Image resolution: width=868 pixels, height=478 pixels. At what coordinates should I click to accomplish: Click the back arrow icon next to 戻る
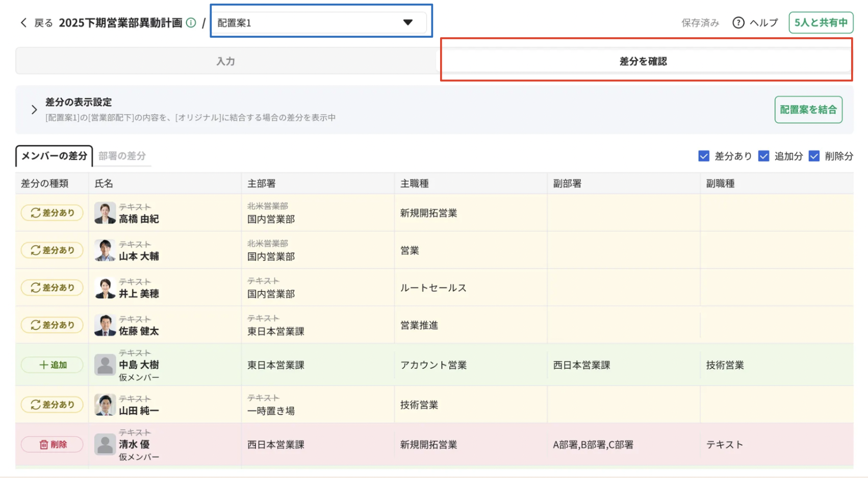[x=23, y=22]
